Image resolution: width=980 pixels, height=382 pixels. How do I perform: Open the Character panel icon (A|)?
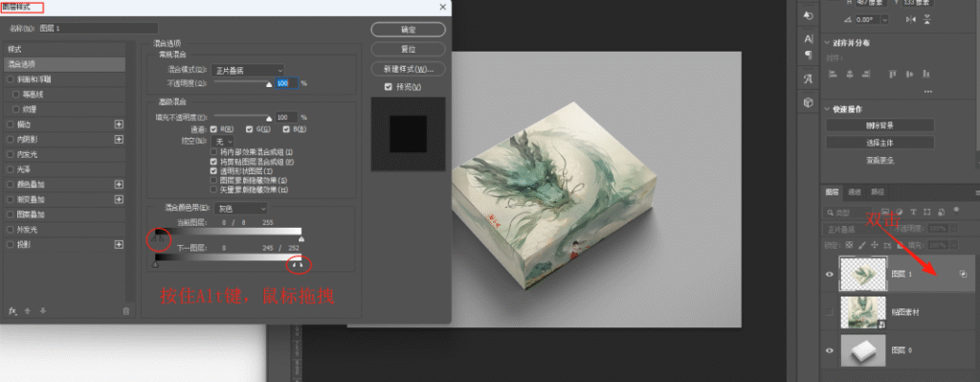click(x=808, y=38)
